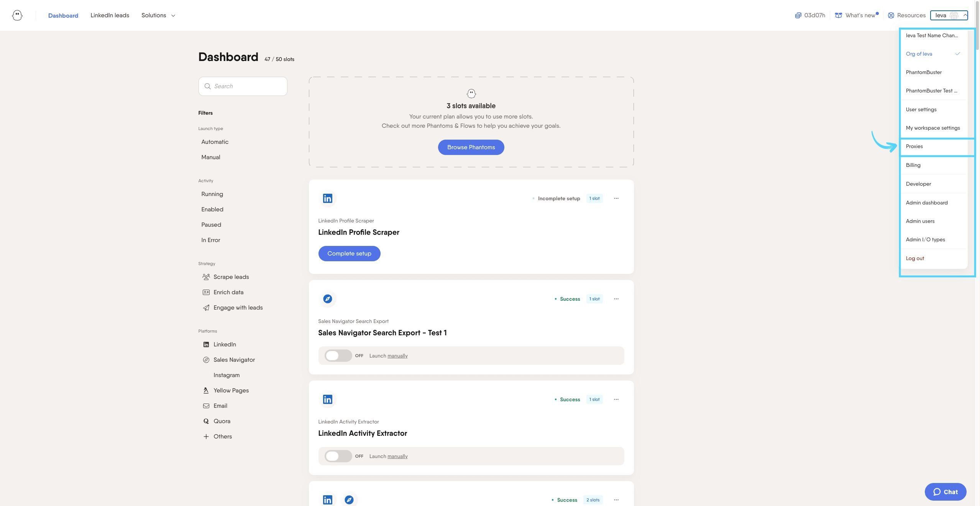Open three-dot menu on LinkedIn Profile Scraper card
This screenshot has height=506, width=980.
pyautogui.click(x=616, y=198)
